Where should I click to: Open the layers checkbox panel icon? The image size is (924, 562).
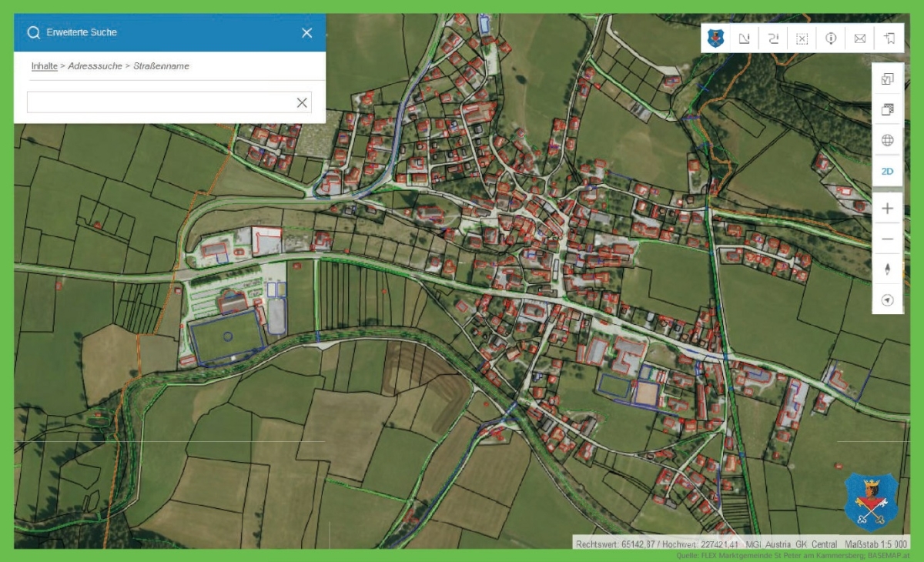(x=887, y=79)
